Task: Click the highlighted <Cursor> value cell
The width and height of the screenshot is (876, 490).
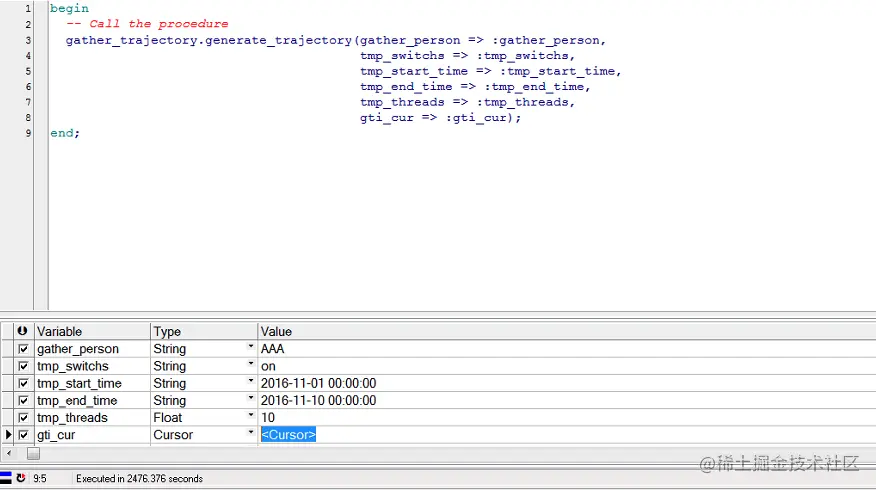Action: click(x=288, y=435)
